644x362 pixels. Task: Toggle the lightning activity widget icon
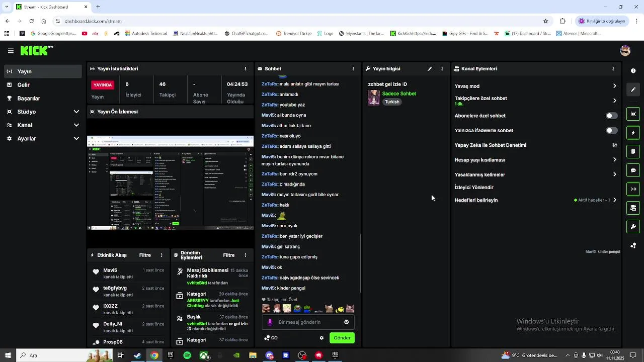pyautogui.click(x=633, y=133)
